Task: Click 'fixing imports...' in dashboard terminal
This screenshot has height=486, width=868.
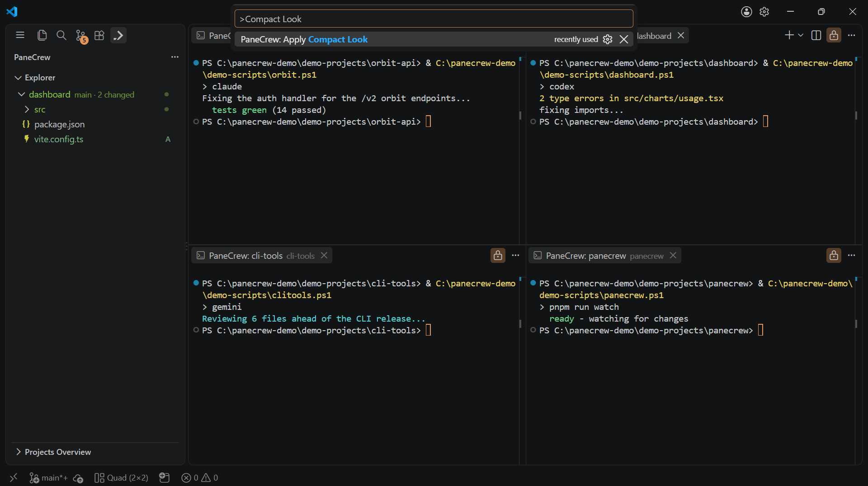Action: (581, 110)
